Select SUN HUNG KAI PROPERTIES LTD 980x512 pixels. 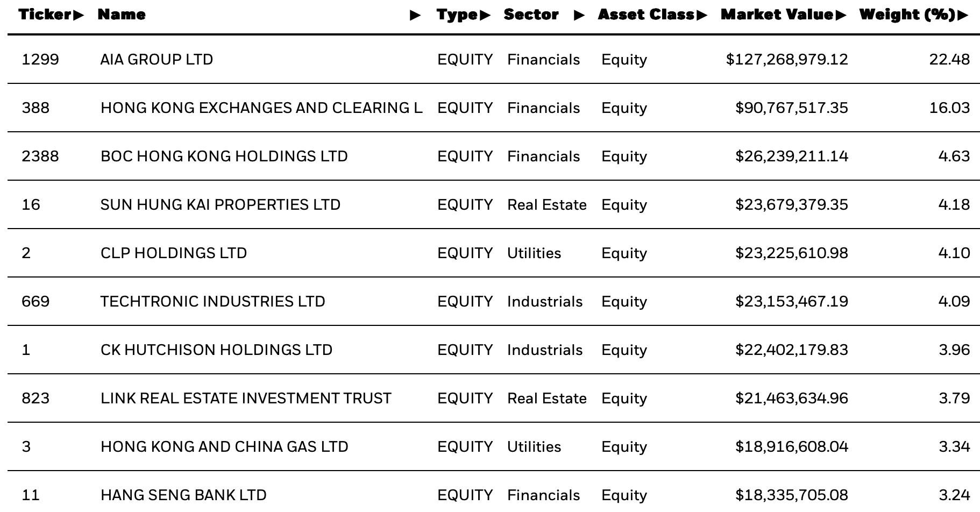coord(221,205)
